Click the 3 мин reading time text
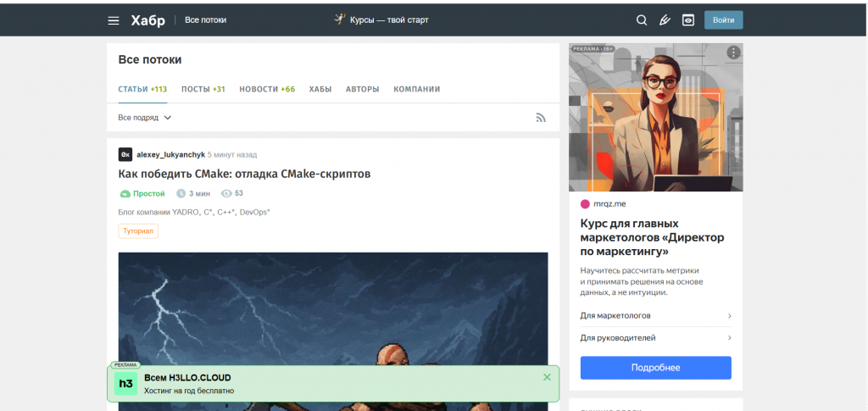The height and width of the screenshot is (411, 868). [199, 193]
